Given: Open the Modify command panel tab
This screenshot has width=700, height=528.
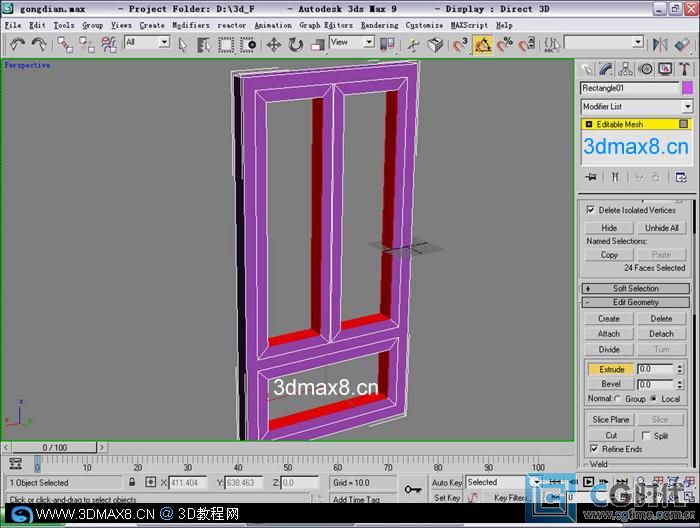Looking at the screenshot, I should click(x=606, y=69).
